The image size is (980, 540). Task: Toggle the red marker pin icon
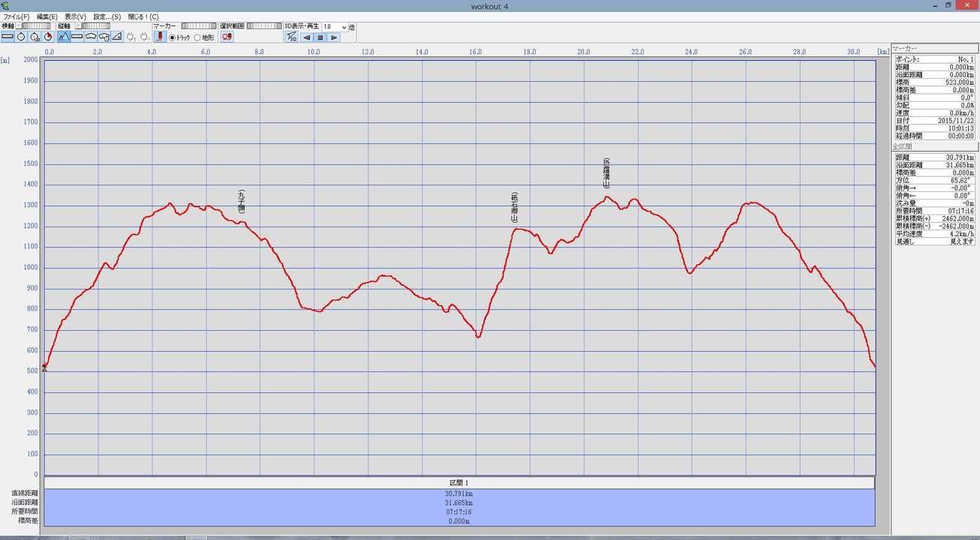click(x=159, y=36)
